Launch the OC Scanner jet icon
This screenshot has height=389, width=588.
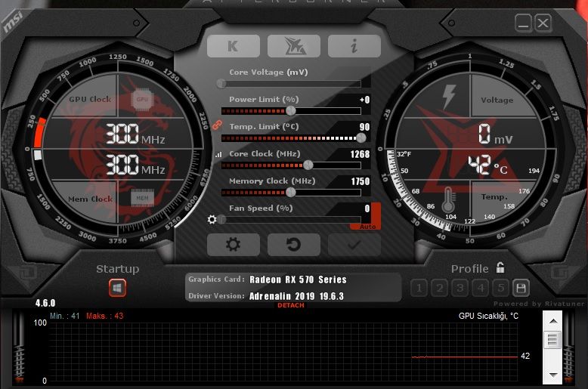tap(294, 46)
